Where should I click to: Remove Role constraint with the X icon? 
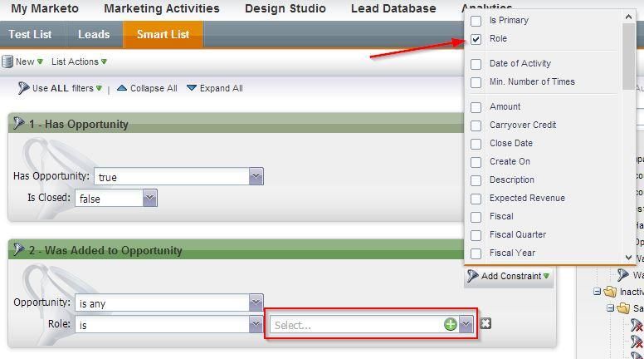point(485,323)
